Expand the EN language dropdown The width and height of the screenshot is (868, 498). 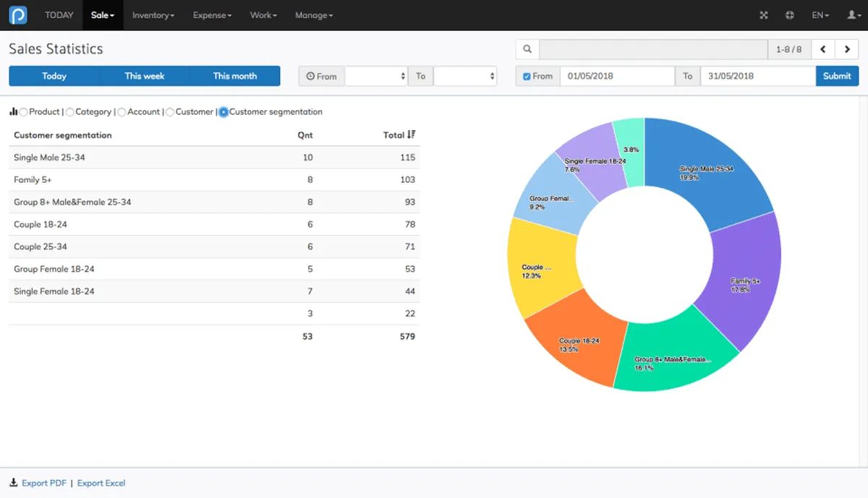coord(820,15)
